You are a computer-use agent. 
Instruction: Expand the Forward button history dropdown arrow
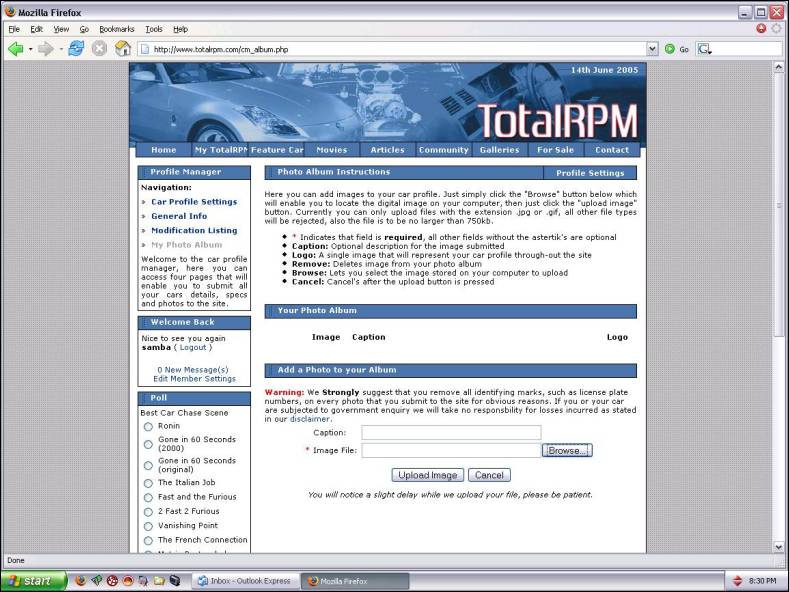(x=60, y=48)
